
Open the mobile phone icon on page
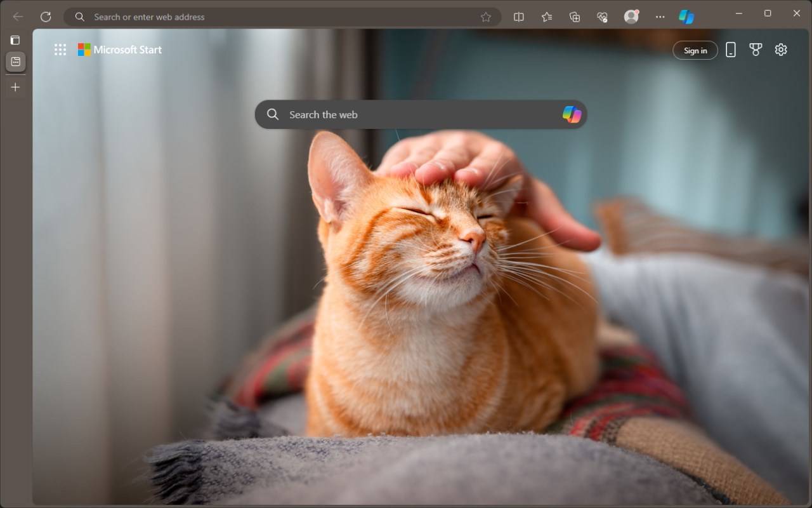[x=731, y=50]
